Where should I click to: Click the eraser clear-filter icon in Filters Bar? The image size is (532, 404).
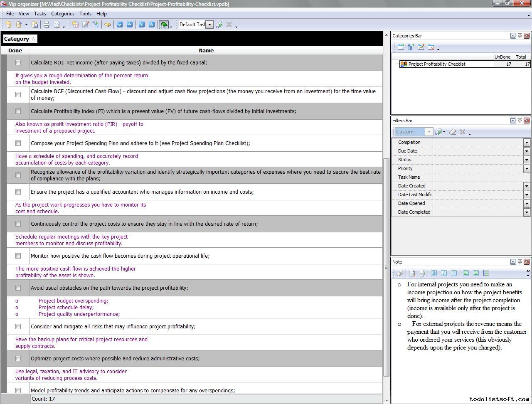453,132
